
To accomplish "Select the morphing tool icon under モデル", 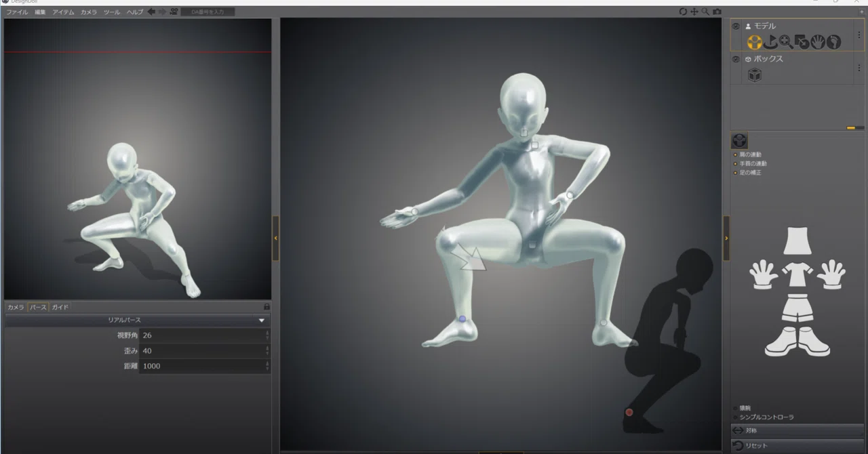I will click(x=802, y=42).
